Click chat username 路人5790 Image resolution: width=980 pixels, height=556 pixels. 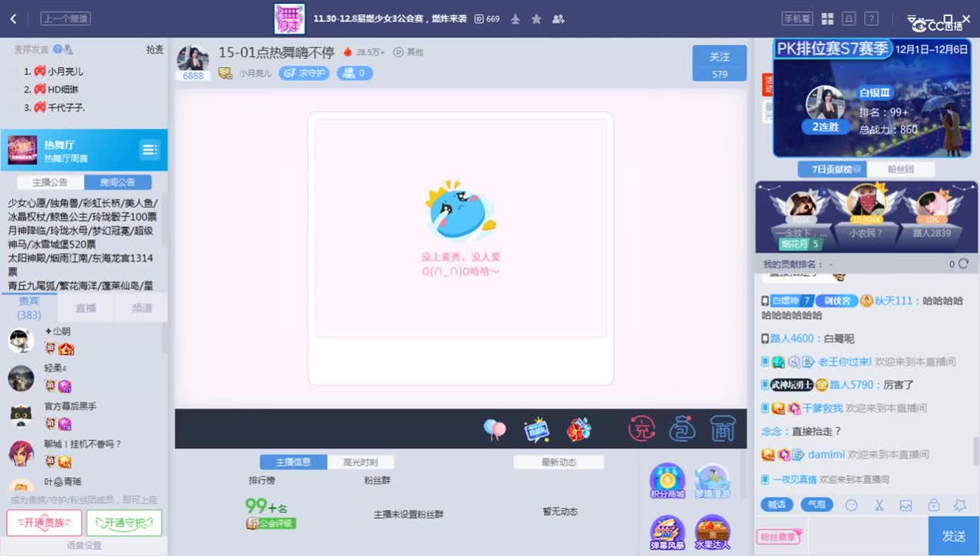pyautogui.click(x=851, y=385)
